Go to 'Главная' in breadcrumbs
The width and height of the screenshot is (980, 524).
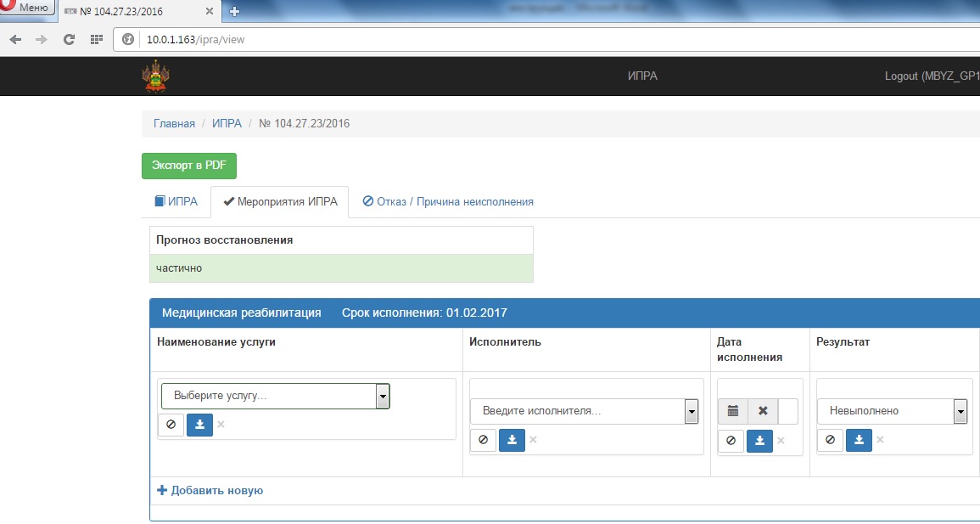coord(174,123)
